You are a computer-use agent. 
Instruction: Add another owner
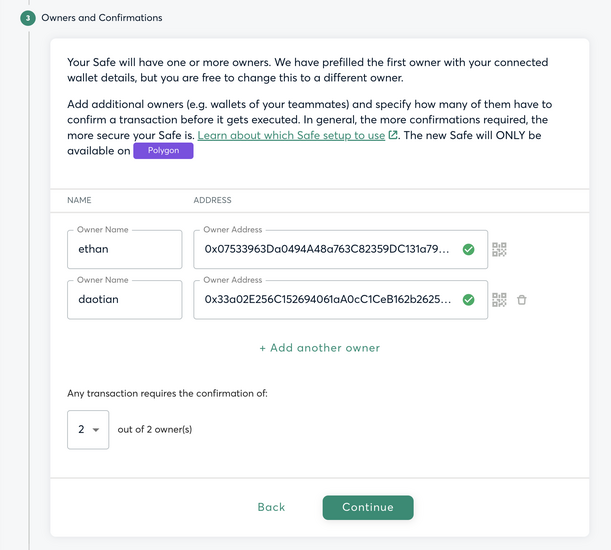coord(320,348)
